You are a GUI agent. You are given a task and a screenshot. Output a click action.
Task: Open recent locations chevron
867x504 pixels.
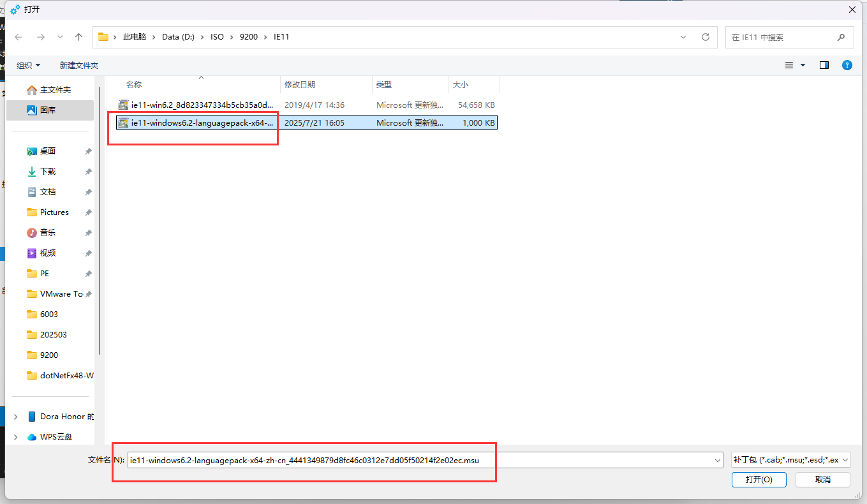coord(60,37)
